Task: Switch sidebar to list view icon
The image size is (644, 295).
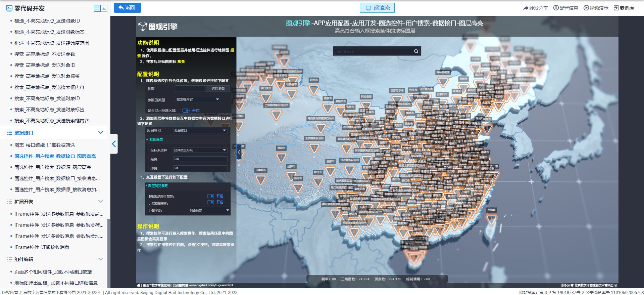Action: click(x=97, y=8)
